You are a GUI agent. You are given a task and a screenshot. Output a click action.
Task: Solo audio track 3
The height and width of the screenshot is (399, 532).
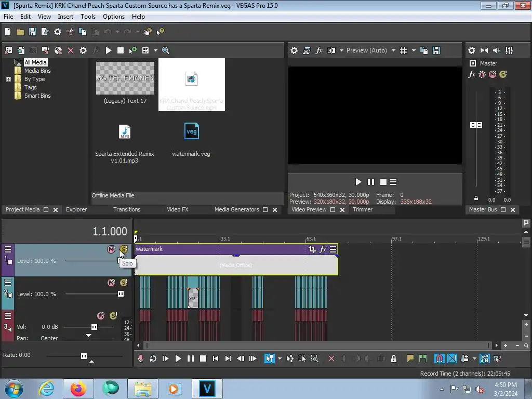pyautogui.click(x=113, y=316)
